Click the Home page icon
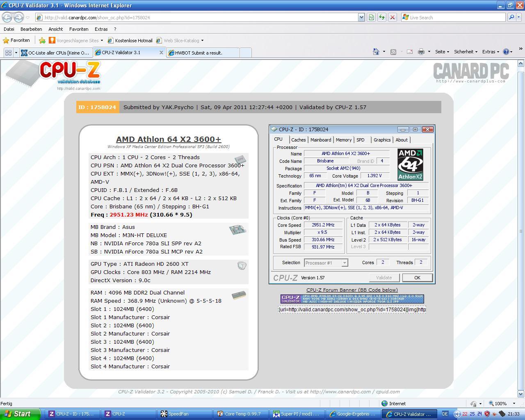The width and height of the screenshot is (525, 420). click(x=376, y=52)
